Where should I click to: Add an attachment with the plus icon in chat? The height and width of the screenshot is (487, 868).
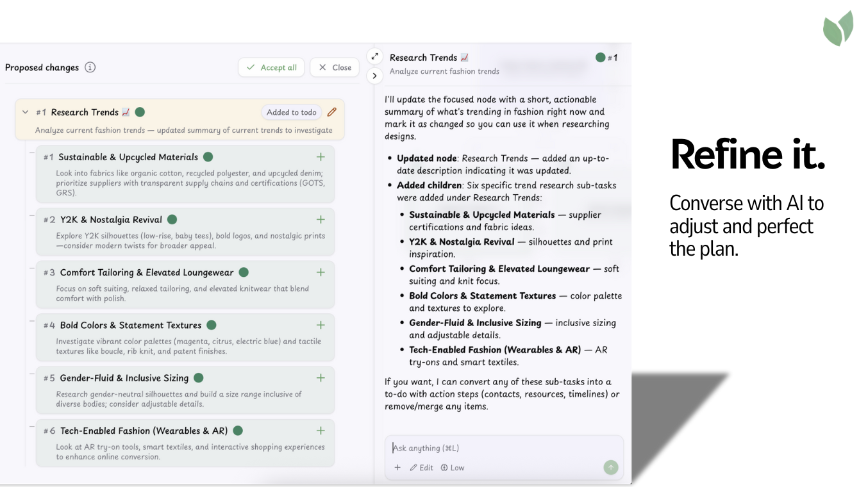click(x=397, y=467)
